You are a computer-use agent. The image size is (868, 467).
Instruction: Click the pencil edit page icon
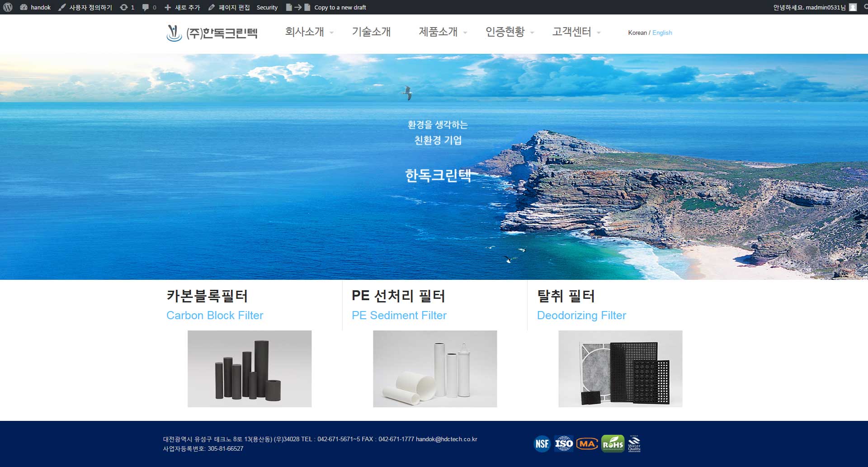coord(211,7)
